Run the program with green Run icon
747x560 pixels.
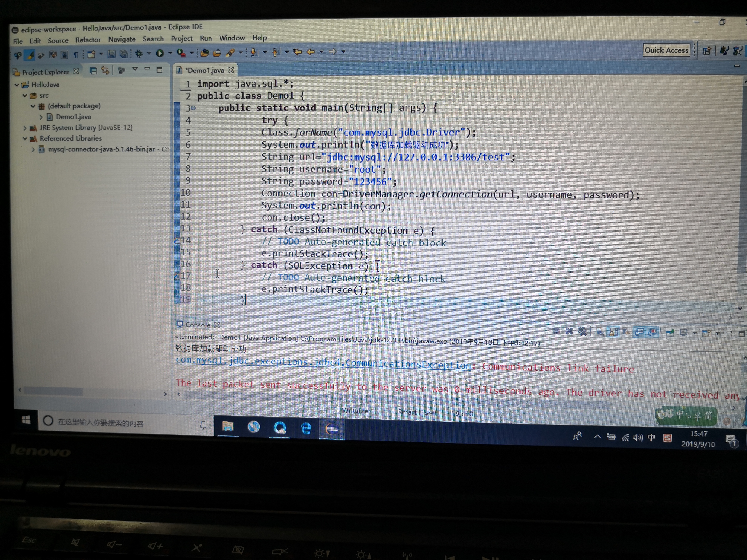point(160,53)
